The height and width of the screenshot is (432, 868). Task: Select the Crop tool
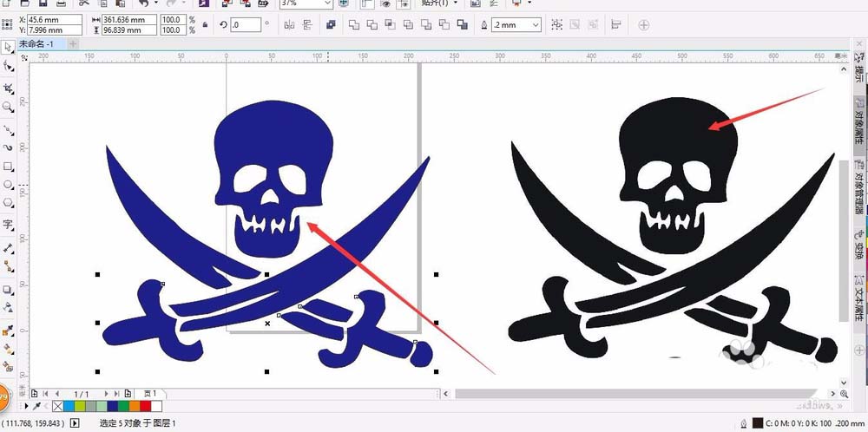9,88
